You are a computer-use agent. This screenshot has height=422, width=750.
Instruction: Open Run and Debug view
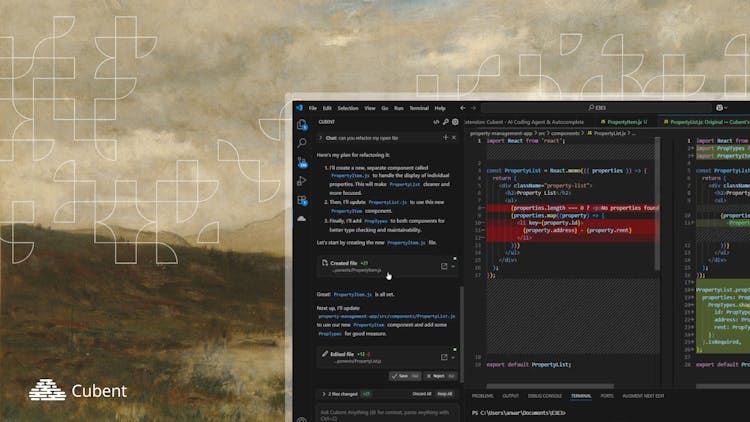[301, 181]
